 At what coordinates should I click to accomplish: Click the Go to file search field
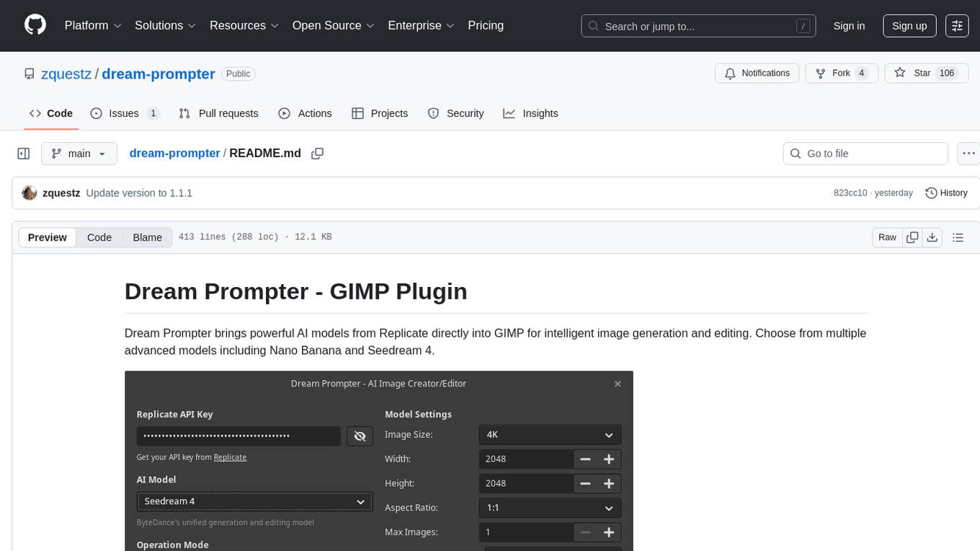[x=865, y=154]
